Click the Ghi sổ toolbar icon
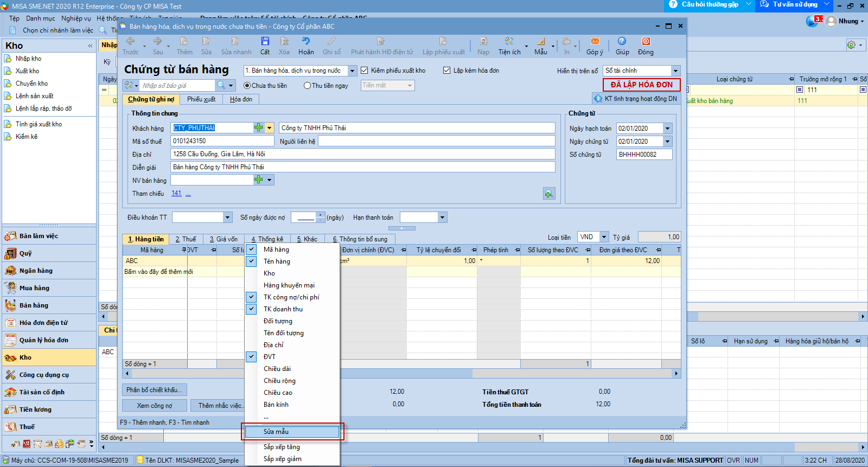Viewport: 868px width, 467px height. point(331,41)
